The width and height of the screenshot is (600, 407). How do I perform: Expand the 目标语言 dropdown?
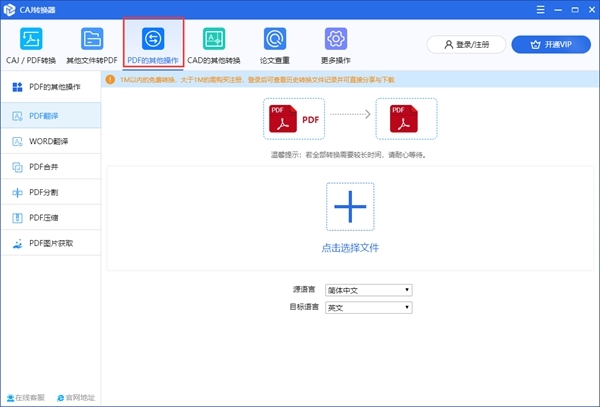click(x=368, y=308)
